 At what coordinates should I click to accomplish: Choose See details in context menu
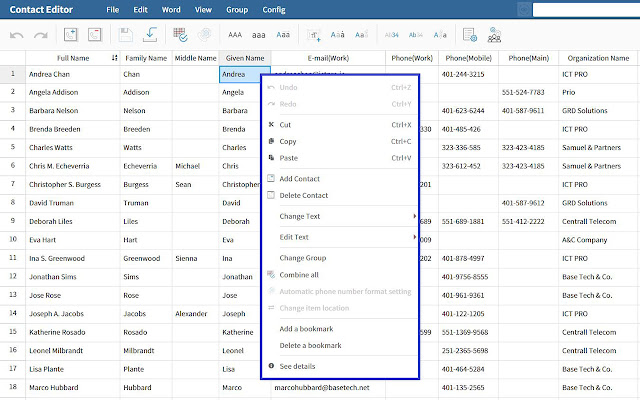pos(298,367)
